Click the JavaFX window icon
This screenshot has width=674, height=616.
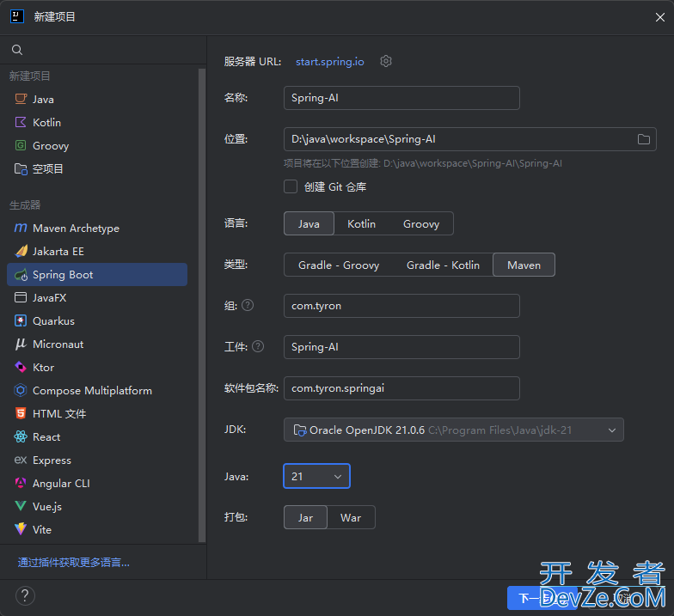(x=21, y=297)
